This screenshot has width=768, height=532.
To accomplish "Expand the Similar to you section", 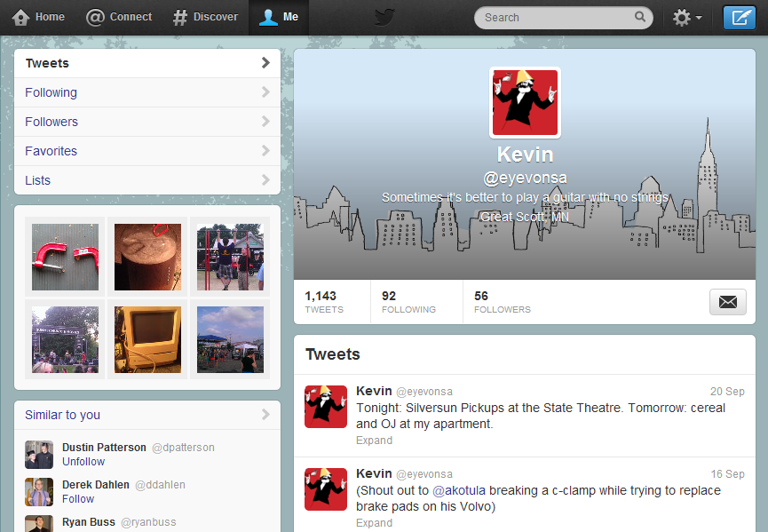I will point(264,415).
